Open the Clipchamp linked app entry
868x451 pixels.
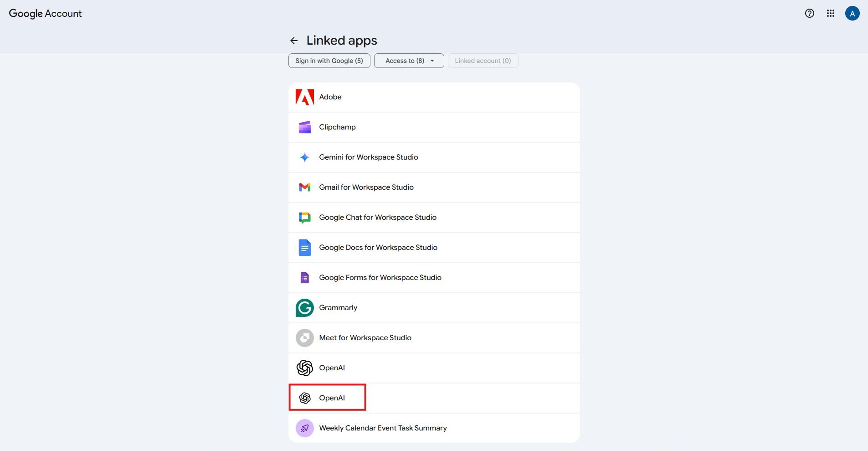[434, 127]
